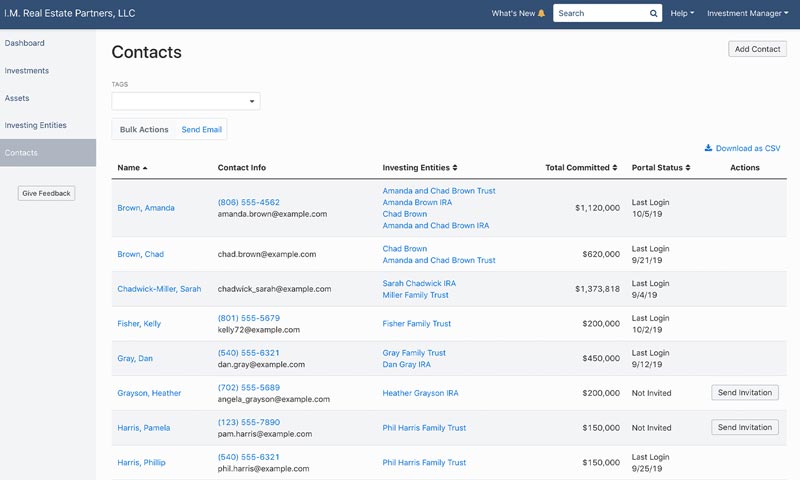Sort by Total Committed arrows
The image size is (800, 480).
[615, 168]
